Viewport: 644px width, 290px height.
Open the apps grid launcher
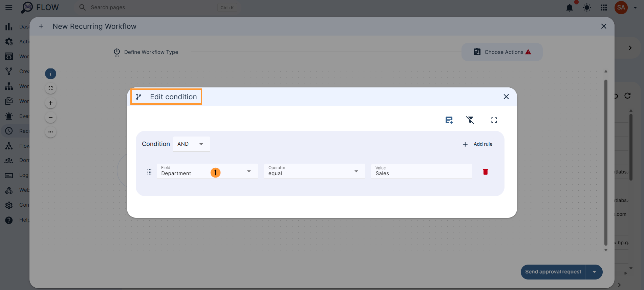click(604, 7)
